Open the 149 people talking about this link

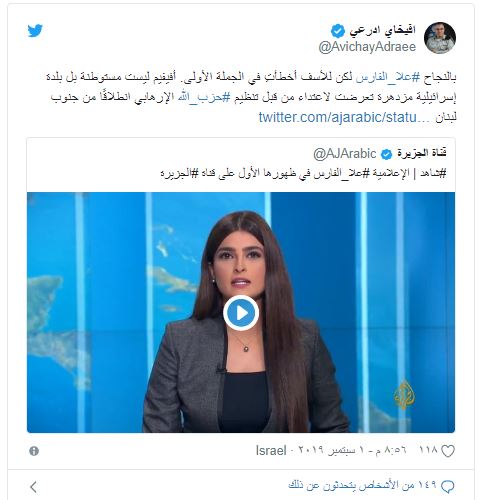point(362,485)
